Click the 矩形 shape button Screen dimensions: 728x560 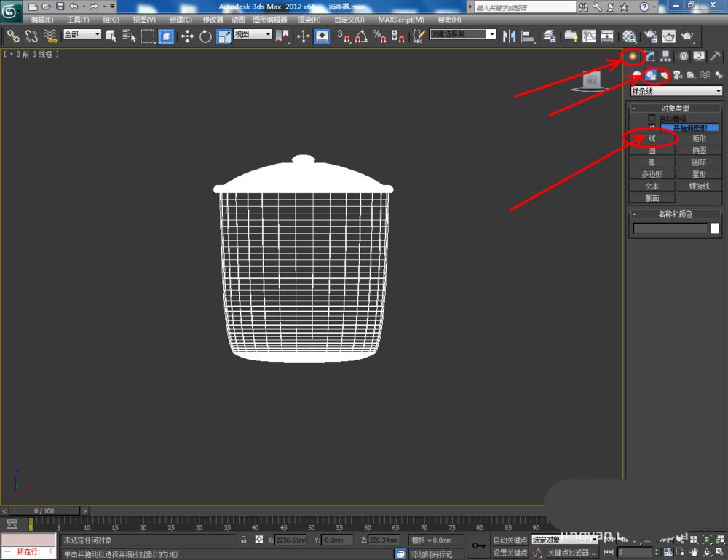pyautogui.click(x=699, y=138)
